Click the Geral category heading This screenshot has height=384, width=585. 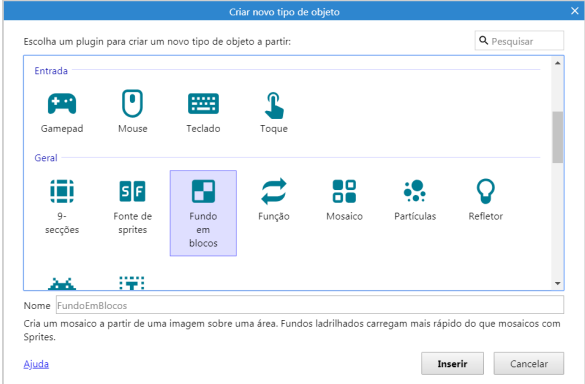tap(46, 158)
